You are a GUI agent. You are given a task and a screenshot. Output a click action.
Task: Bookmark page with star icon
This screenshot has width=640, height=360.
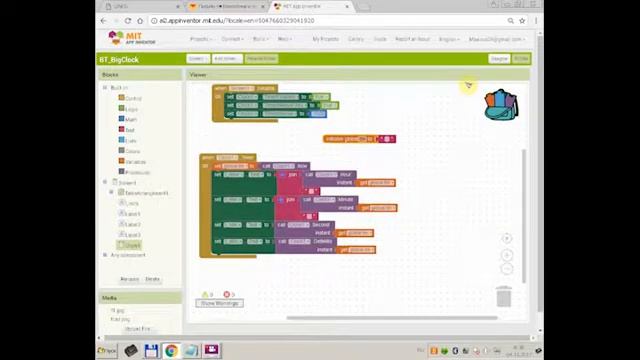point(522,21)
